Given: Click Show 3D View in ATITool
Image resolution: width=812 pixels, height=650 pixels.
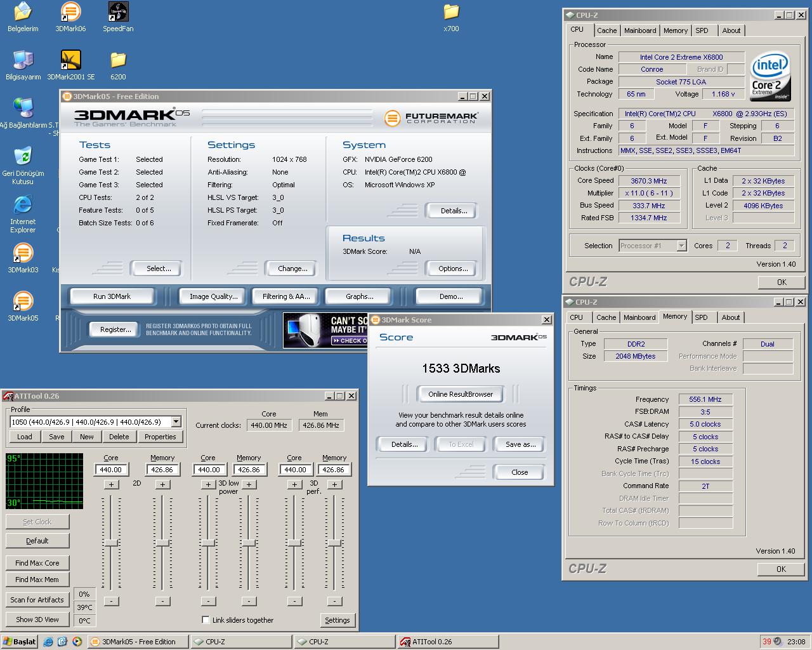Looking at the screenshot, I should [x=37, y=620].
